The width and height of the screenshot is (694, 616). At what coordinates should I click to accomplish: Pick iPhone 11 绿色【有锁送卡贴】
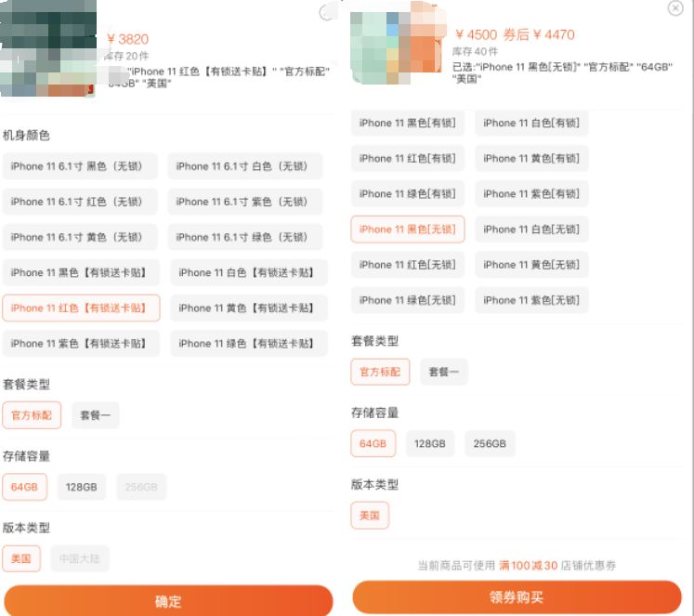[249, 344]
